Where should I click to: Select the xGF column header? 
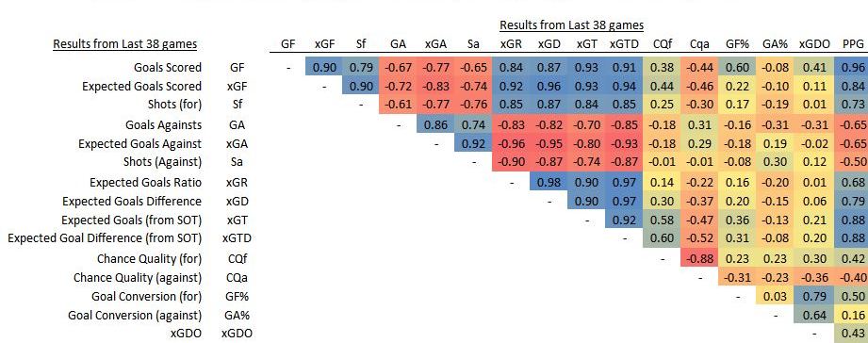click(x=324, y=44)
